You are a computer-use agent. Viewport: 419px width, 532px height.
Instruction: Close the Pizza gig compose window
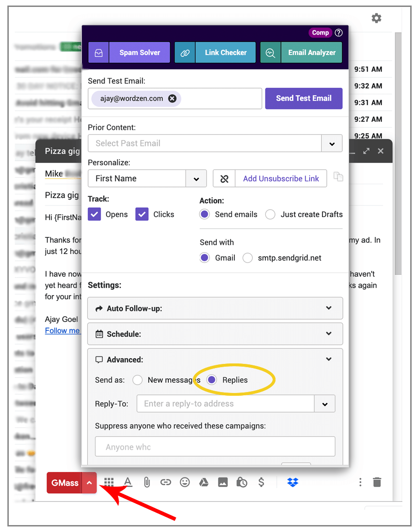381,151
